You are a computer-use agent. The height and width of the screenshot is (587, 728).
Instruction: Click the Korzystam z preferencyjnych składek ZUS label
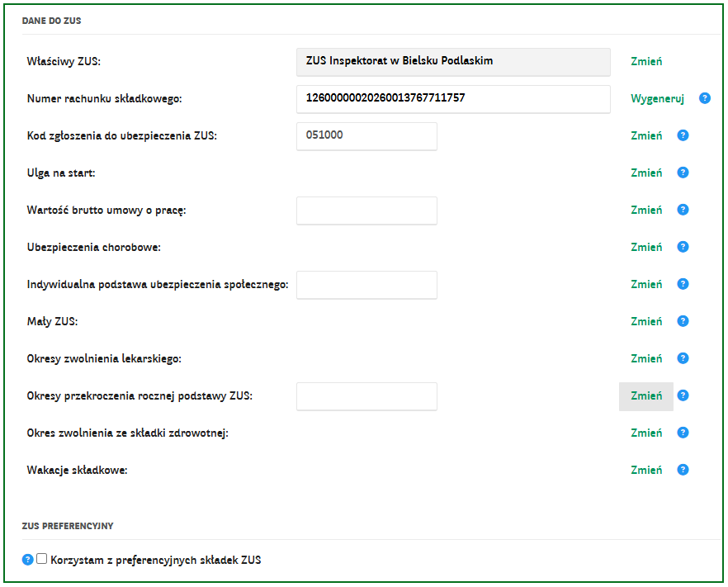(156, 560)
